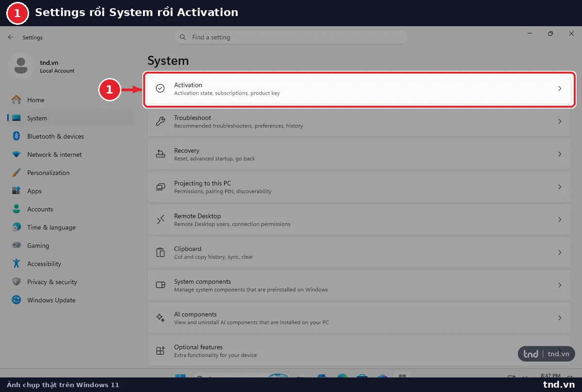Click the Windows Update sync icon
This screenshot has width=582, height=392.
(x=16, y=300)
